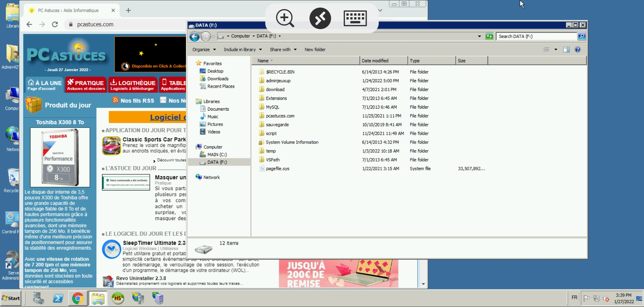Open a new Chrome tab
The height and width of the screenshot is (307, 644).
(128, 11)
